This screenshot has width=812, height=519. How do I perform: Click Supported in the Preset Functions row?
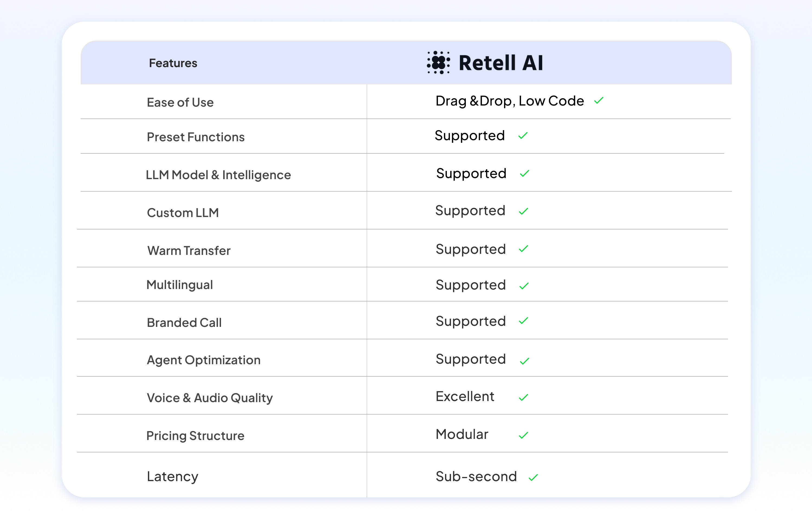point(470,136)
